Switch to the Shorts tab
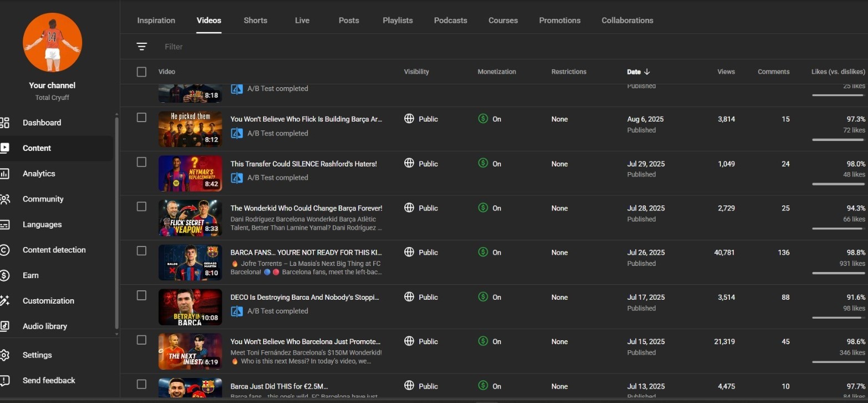The height and width of the screenshot is (403, 868). [255, 21]
